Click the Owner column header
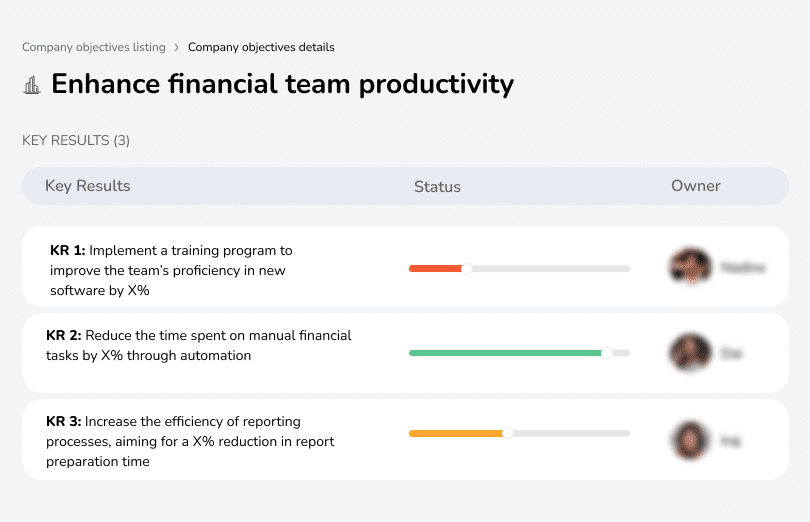The width and height of the screenshot is (810, 522). 695,186
